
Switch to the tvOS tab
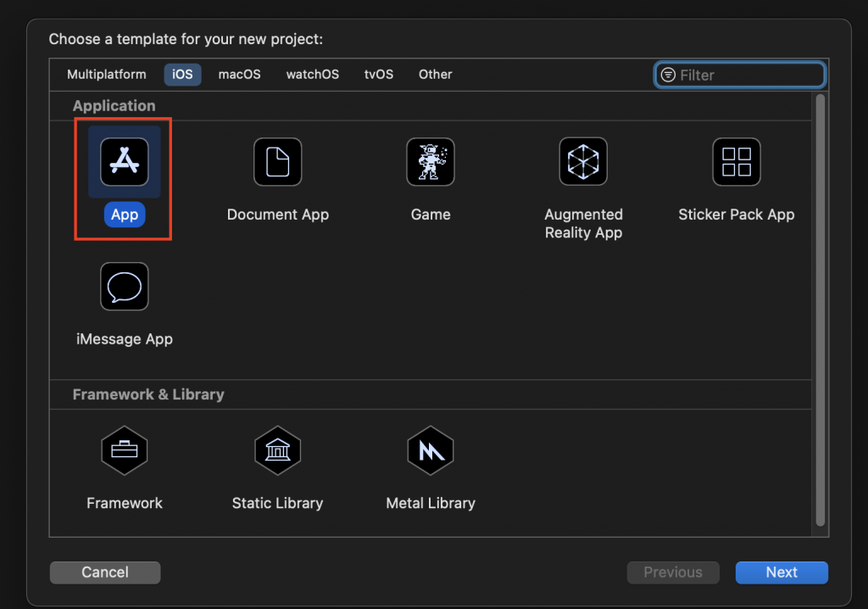click(379, 75)
